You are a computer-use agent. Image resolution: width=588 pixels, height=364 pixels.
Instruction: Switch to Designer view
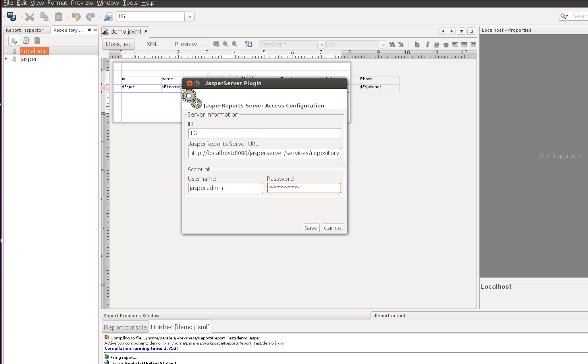pyautogui.click(x=118, y=44)
